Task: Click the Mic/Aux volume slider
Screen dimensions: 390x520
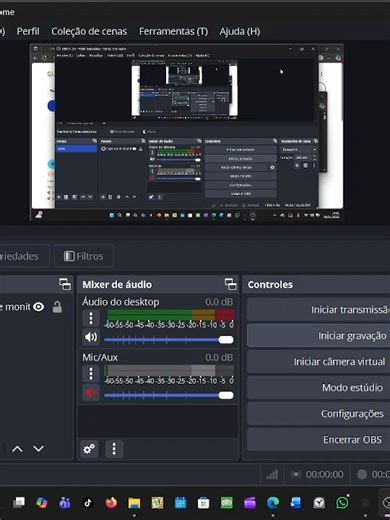Action: [169, 395]
